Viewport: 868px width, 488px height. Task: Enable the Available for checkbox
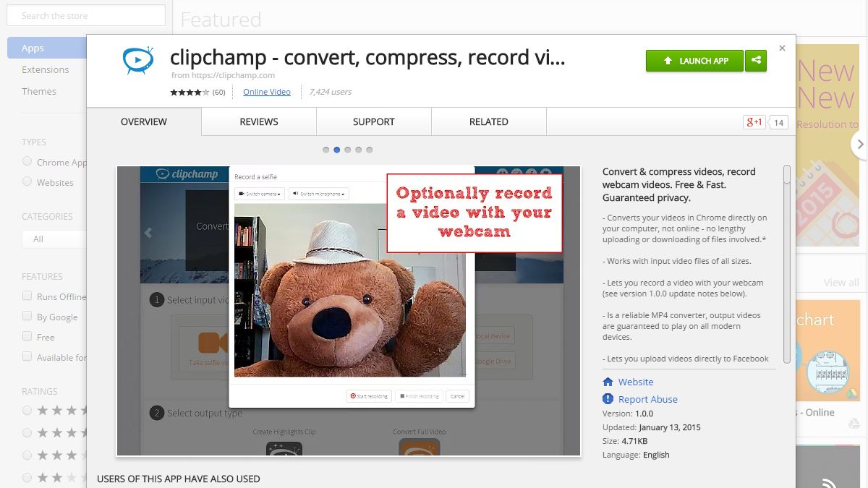tap(27, 356)
